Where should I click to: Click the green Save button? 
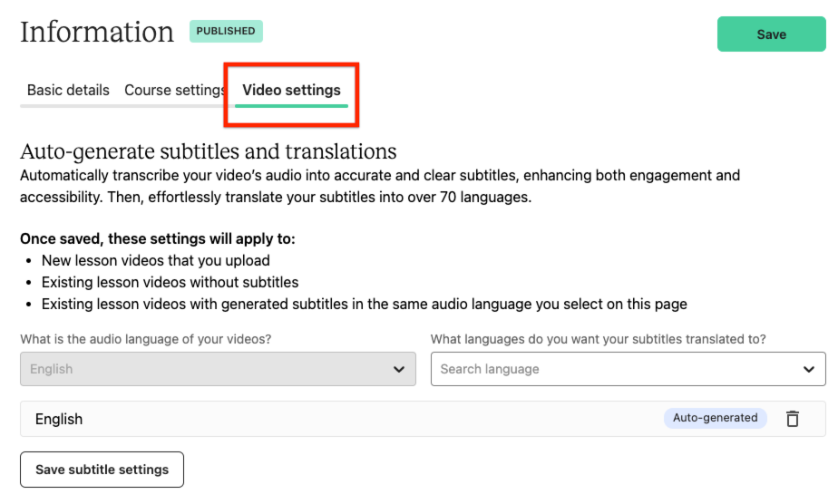[771, 34]
